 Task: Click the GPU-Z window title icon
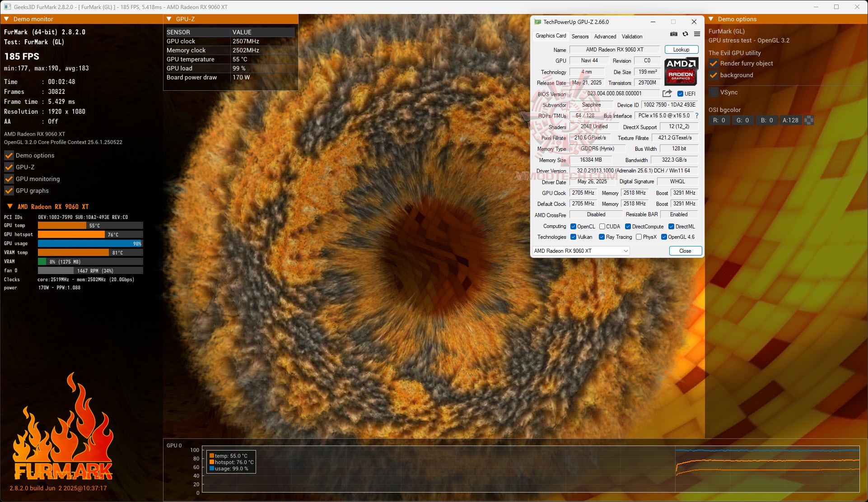(x=537, y=22)
